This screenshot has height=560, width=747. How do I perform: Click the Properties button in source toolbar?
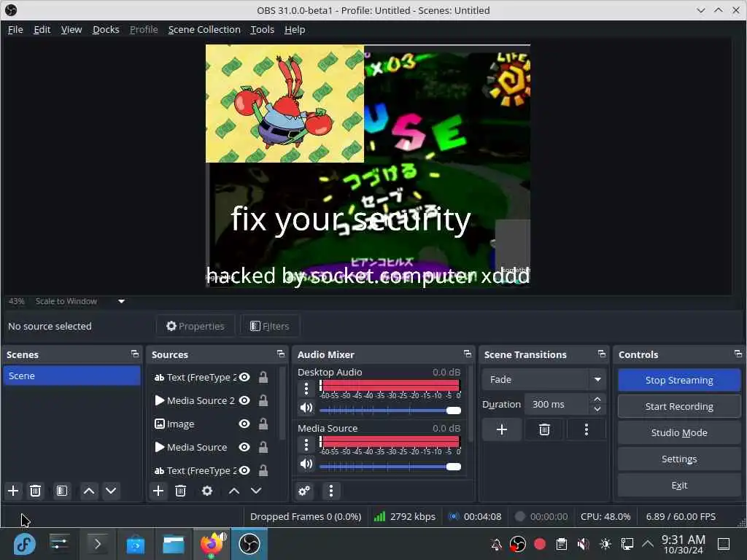click(196, 326)
